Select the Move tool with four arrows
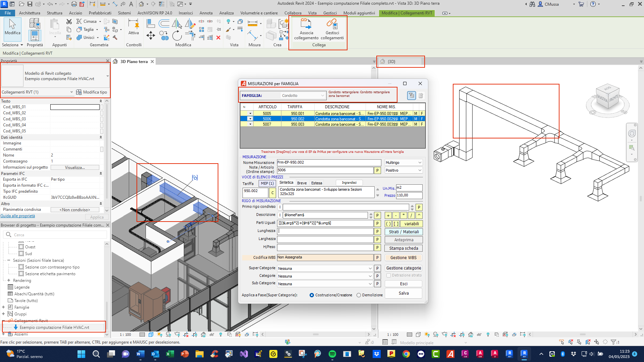The height and width of the screenshot is (362, 644). point(151,35)
